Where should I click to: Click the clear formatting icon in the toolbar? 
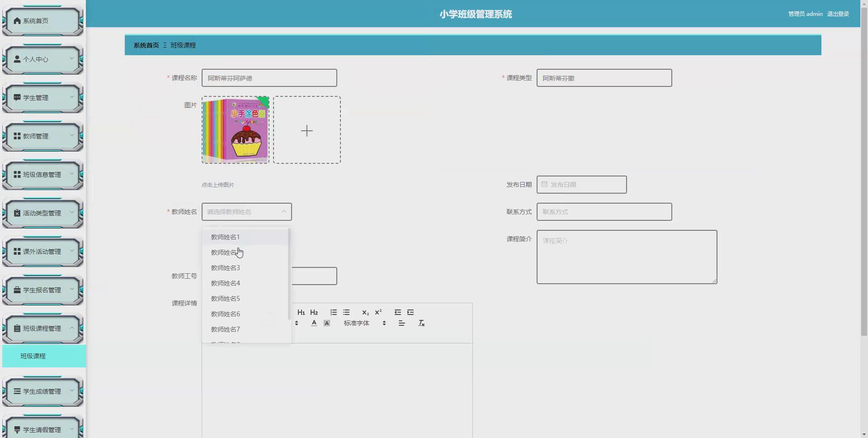pyautogui.click(x=421, y=323)
